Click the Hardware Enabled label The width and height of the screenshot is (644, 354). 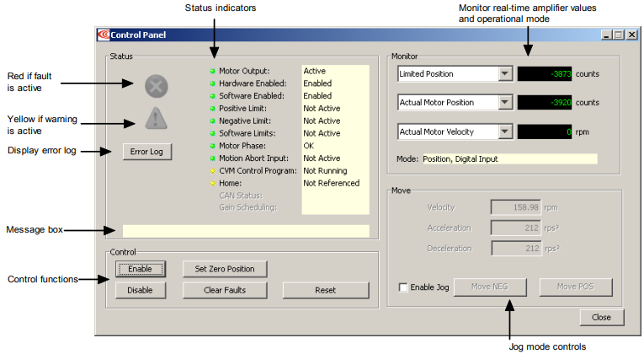pyautogui.click(x=253, y=83)
